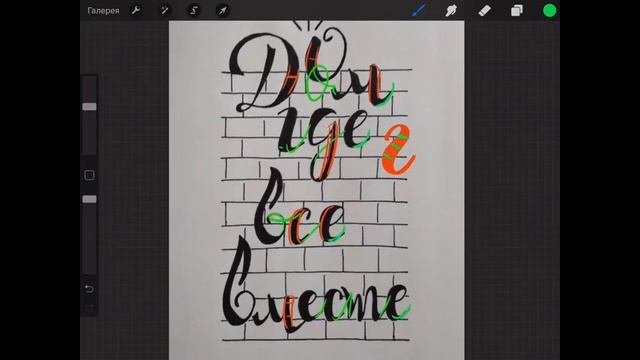Tap the undo arrow in sidebar
This screenshot has width=640, height=360.
click(x=89, y=289)
